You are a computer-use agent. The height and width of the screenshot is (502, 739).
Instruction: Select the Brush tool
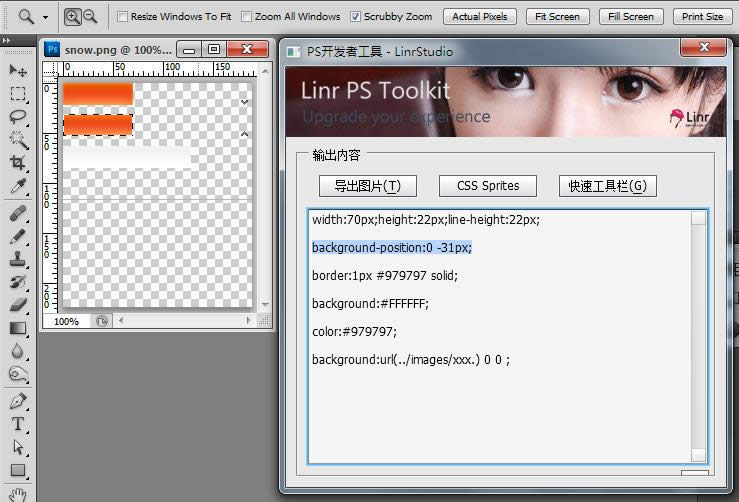(x=18, y=237)
